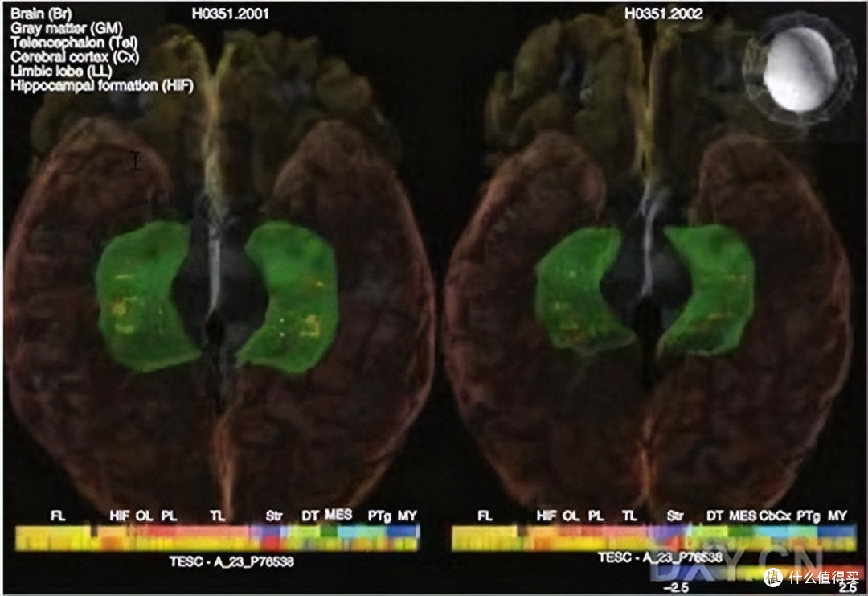
Task: Click DT label on H0351.2001 heatmap
Action: [x=310, y=516]
